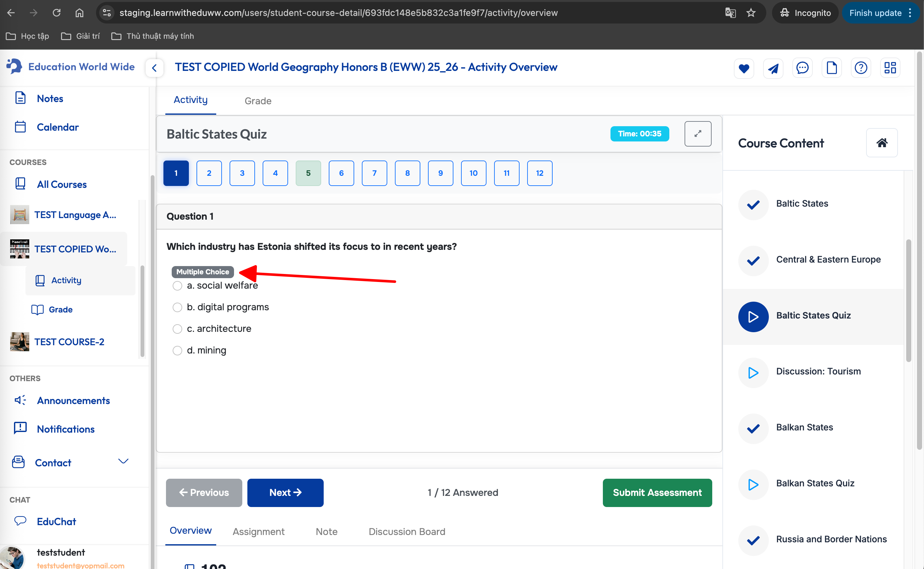
Task: Switch to the Grade tab
Action: point(258,101)
